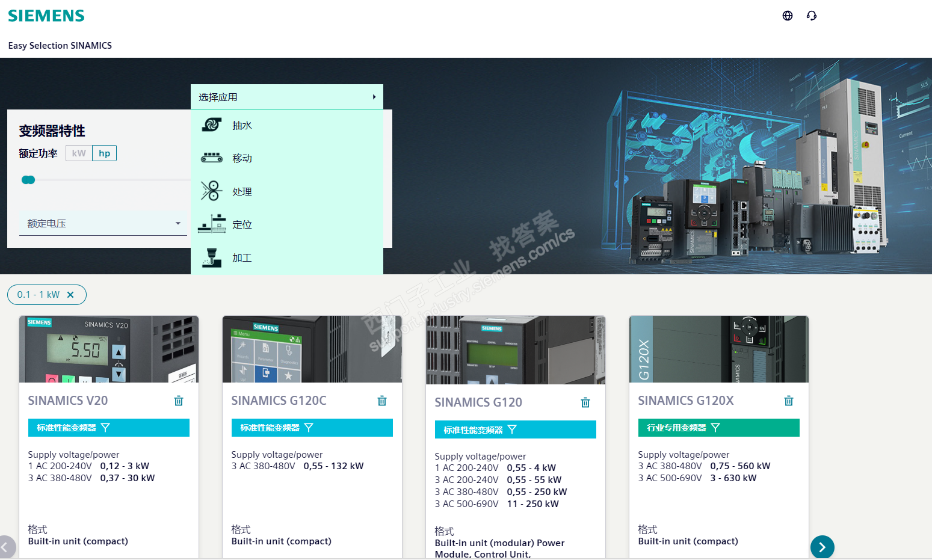Viewport: 932px width, 560px height.
Task: Switch rated power unit to kW
Action: pos(79,153)
